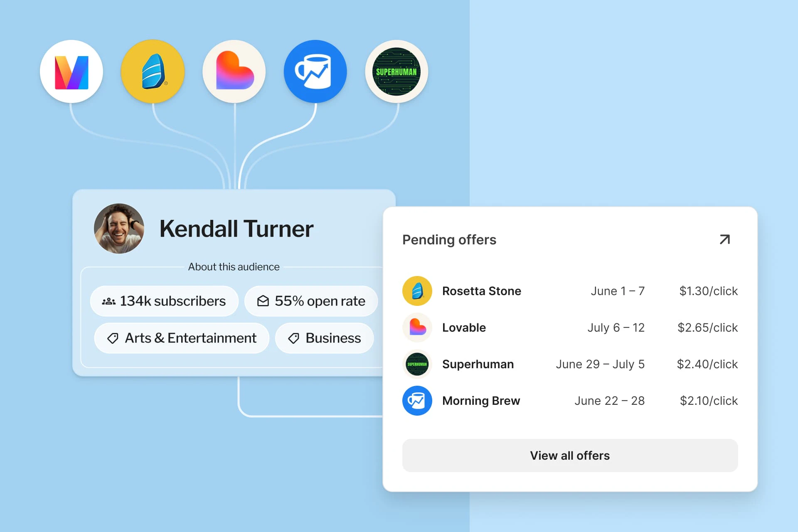The width and height of the screenshot is (798, 532).
Task: Click the large Rosetta Stone logo circle
Action: tap(153, 71)
